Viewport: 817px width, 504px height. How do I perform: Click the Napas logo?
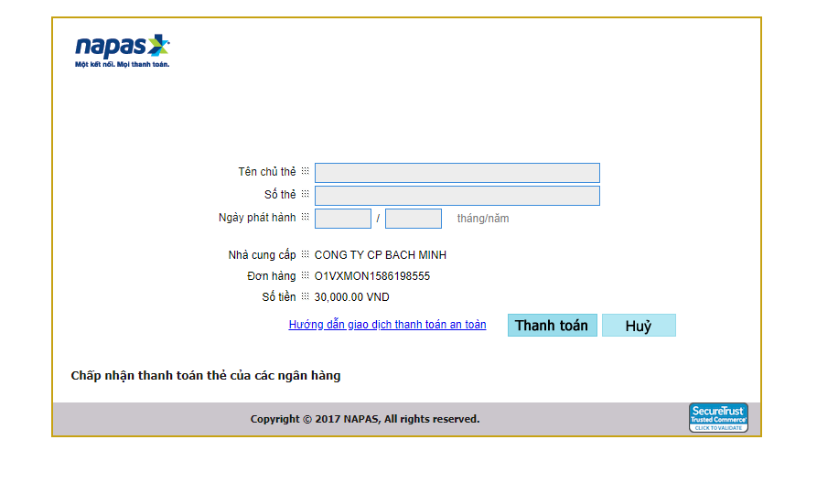(x=122, y=46)
